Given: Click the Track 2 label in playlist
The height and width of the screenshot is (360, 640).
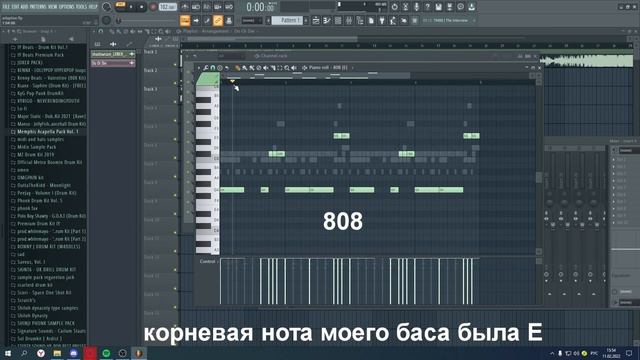Looking at the screenshot, I should pyautogui.click(x=151, y=71).
